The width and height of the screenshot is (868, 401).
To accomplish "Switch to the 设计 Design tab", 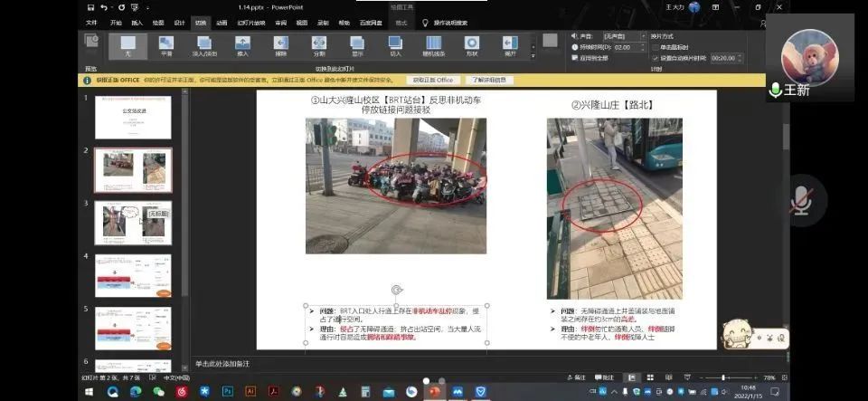I will click(x=179, y=24).
